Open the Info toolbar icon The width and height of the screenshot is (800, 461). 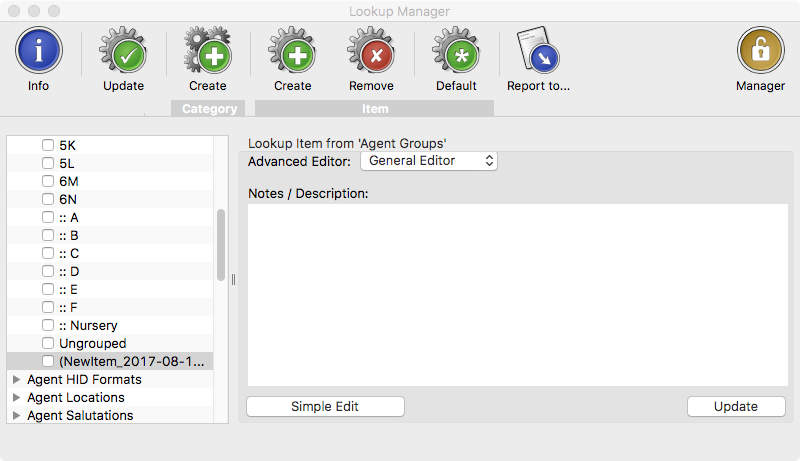click(x=39, y=50)
